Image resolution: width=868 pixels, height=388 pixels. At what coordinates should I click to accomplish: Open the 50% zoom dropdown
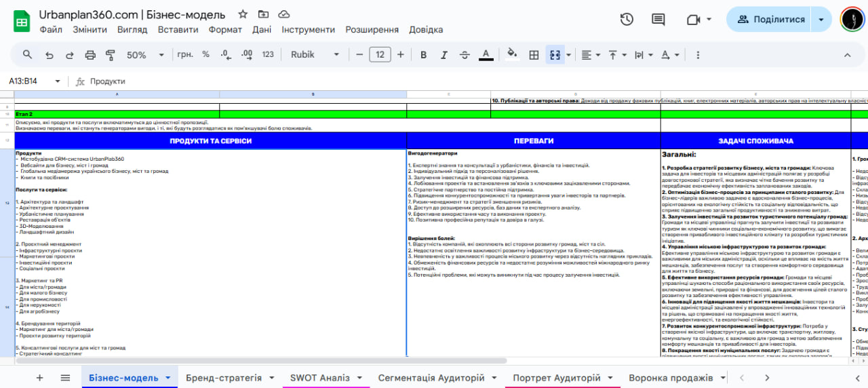coord(145,55)
